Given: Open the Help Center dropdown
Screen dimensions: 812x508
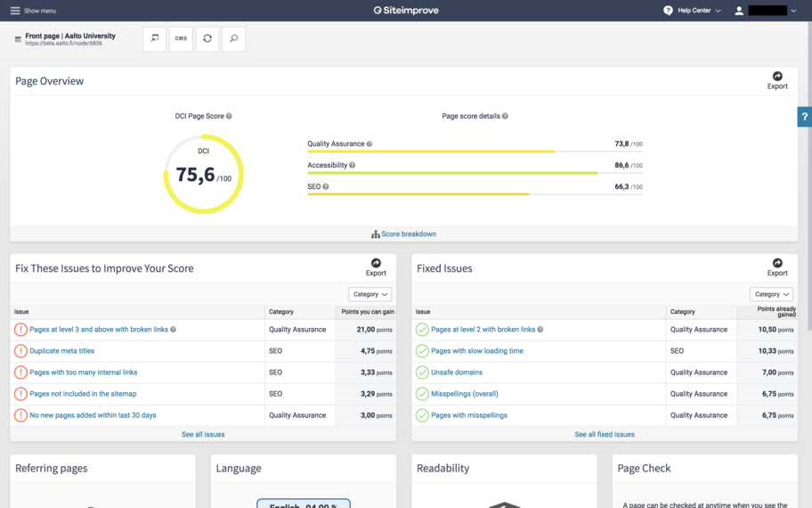Looking at the screenshot, I should coord(693,11).
